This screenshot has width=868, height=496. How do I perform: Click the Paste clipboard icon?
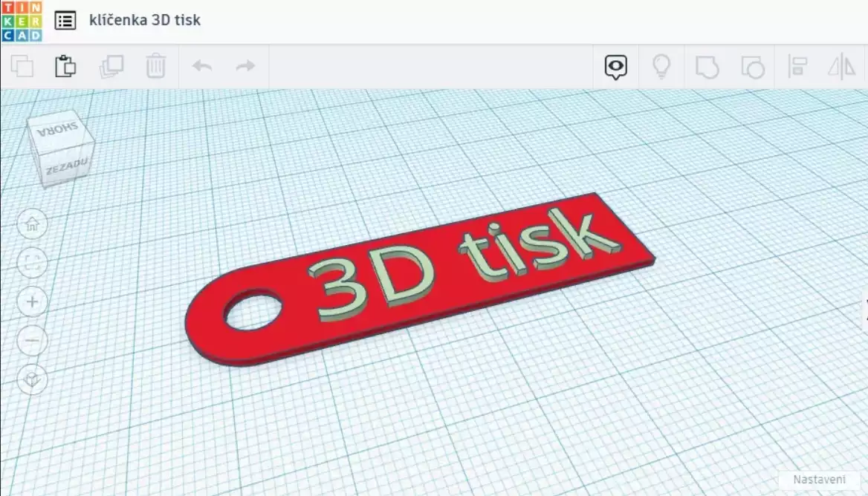pos(65,66)
